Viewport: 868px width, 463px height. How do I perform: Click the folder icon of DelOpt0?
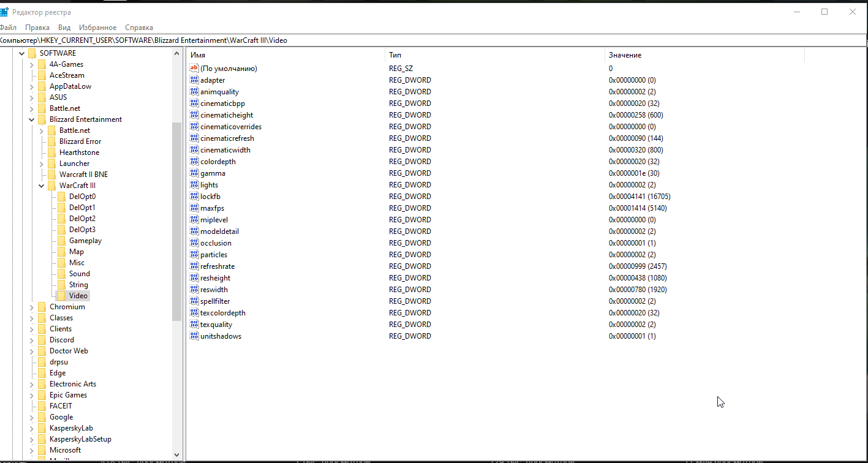(x=61, y=197)
